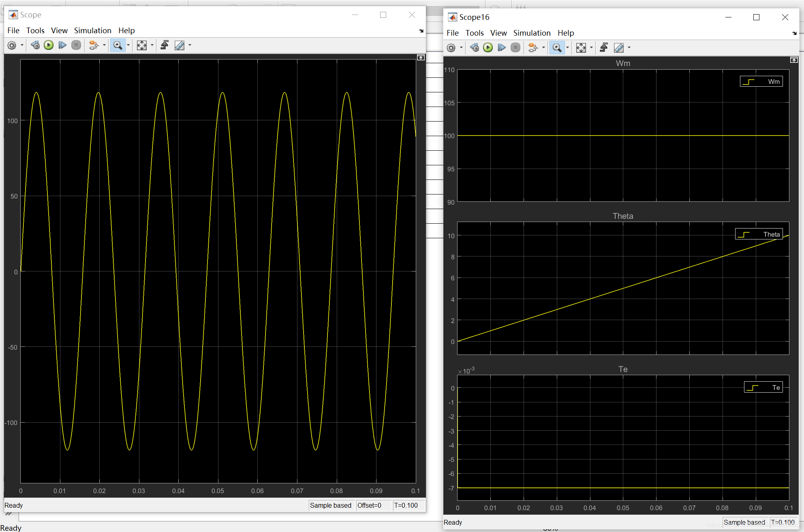804x532 pixels.
Task: Click Cursor Measurements icon in Scope toolbar
Action: click(x=179, y=45)
